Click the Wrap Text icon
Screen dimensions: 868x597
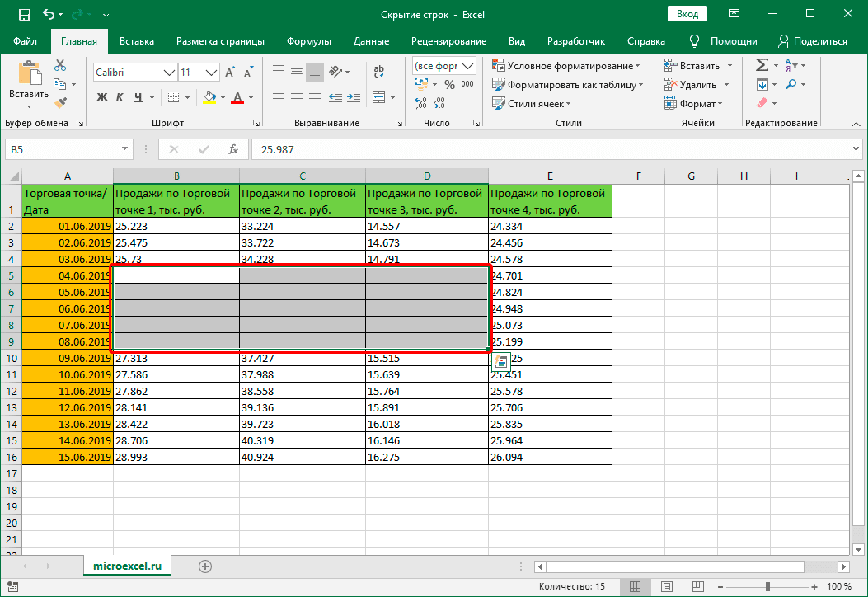(380, 73)
